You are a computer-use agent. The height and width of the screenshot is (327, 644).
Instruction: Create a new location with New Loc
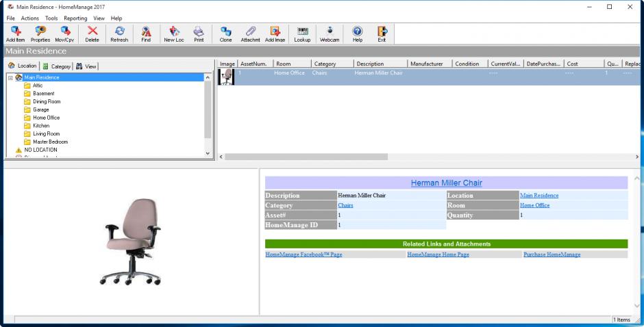[x=173, y=34]
